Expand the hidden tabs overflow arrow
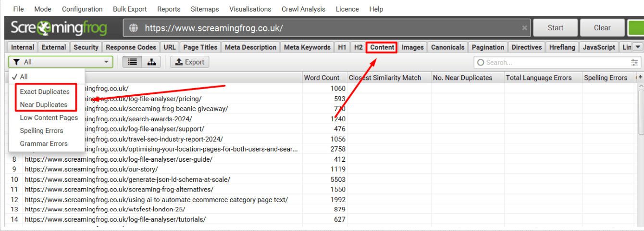This screenshot has width=644, height=231. (x=638, y=47)
